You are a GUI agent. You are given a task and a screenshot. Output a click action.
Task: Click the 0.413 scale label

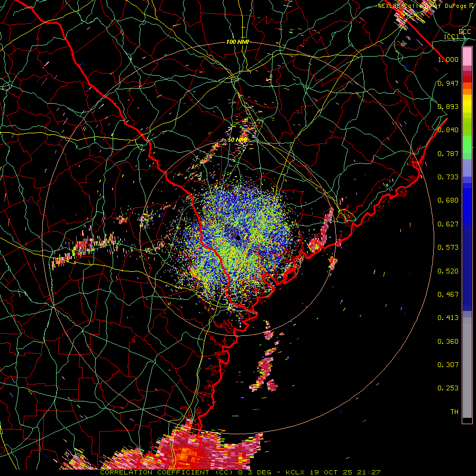click(x=448, y=318)
